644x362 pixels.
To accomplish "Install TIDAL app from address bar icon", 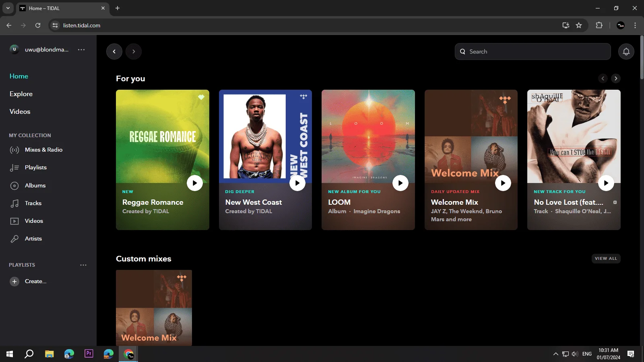I will click(566, 25).
